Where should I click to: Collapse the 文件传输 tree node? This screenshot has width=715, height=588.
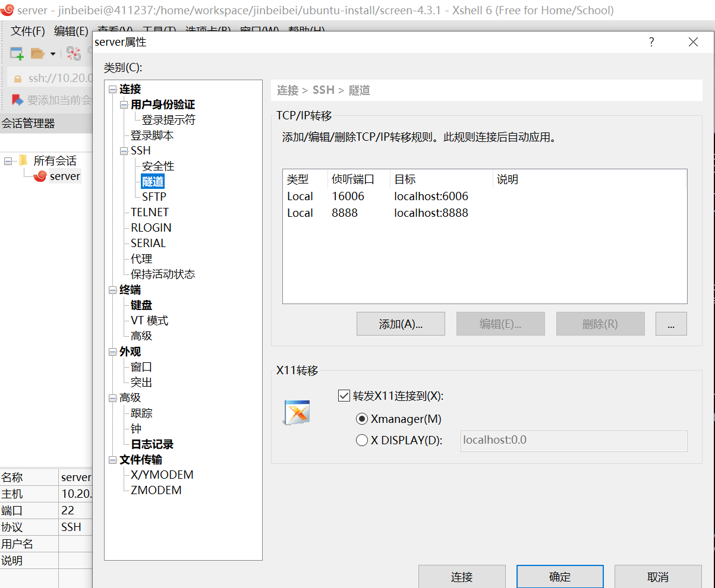click(113, 460)
